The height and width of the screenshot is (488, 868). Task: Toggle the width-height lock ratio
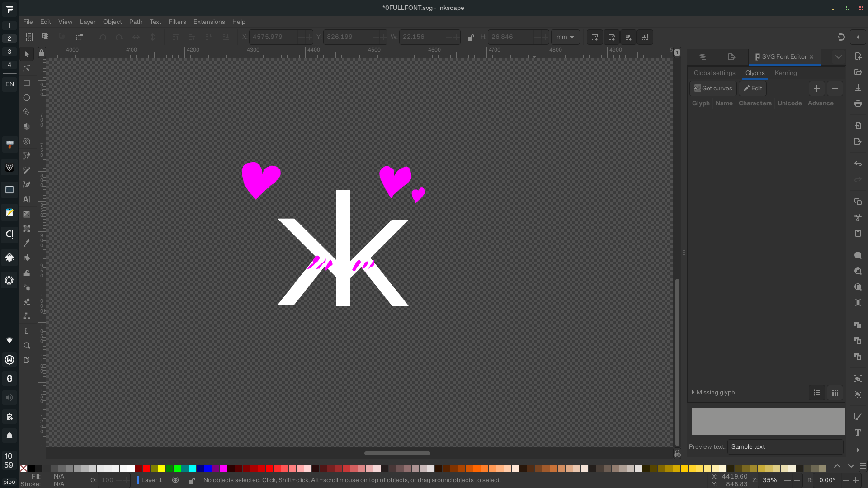pos(471,37)
